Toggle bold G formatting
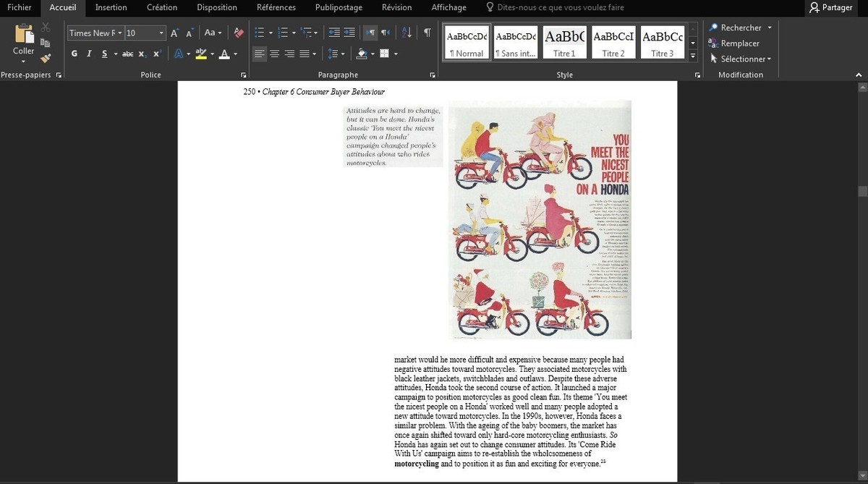868x484 pixels. pos(75,54)
